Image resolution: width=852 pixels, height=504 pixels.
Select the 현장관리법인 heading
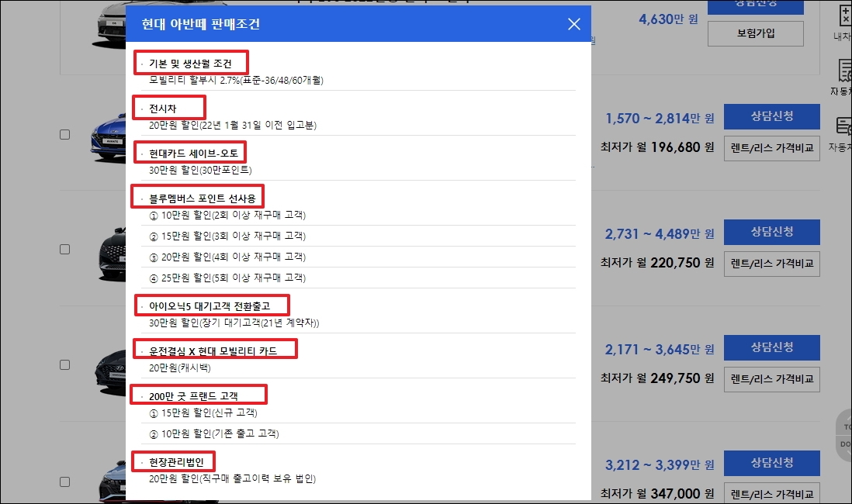[x=176, y=462]
